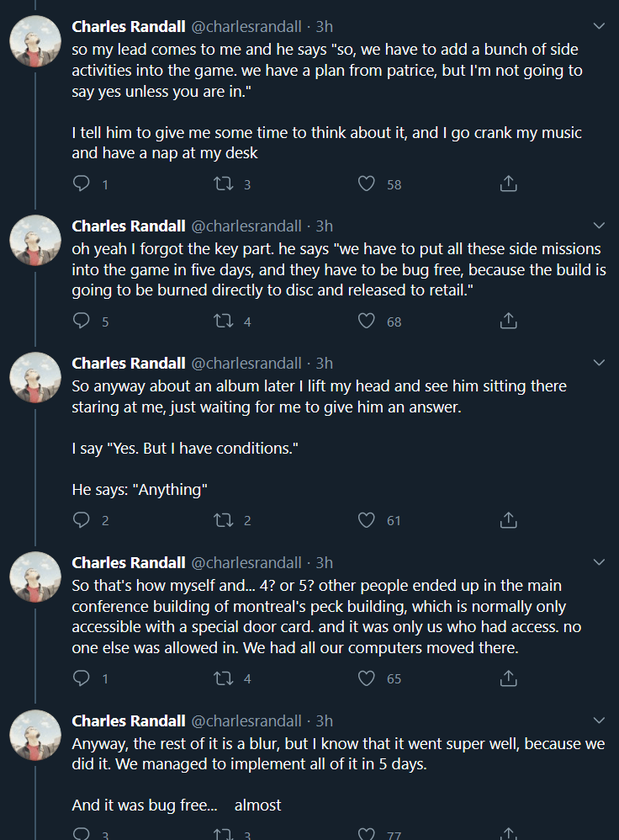Retweet the montreal peck building tweet
The image size is (619, 840).
pyautogui.click(x=224, y=678)
